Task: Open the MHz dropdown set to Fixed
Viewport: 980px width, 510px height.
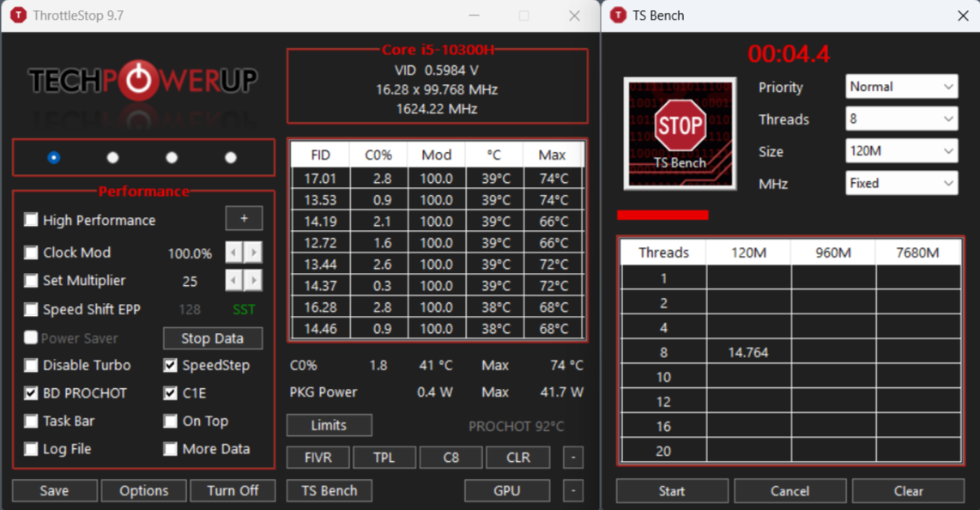Action: point(901,183)
